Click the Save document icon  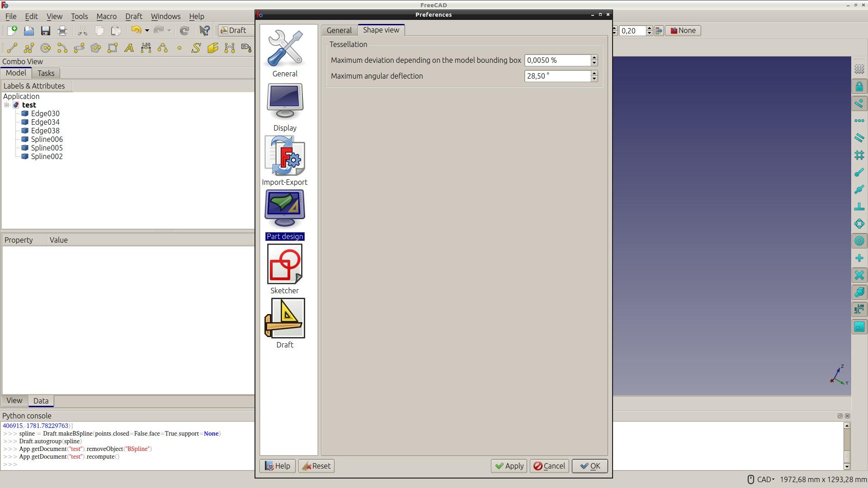click(45, 31)
